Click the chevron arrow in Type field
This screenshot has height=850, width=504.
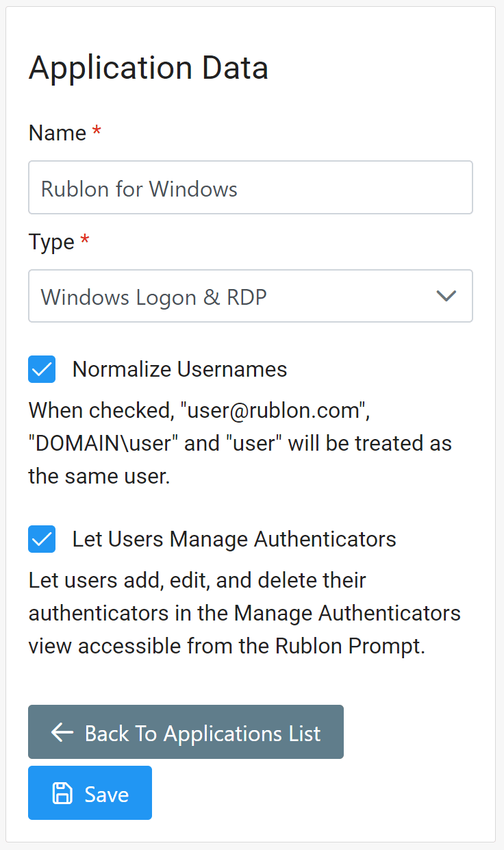click(x=446, y=296)
